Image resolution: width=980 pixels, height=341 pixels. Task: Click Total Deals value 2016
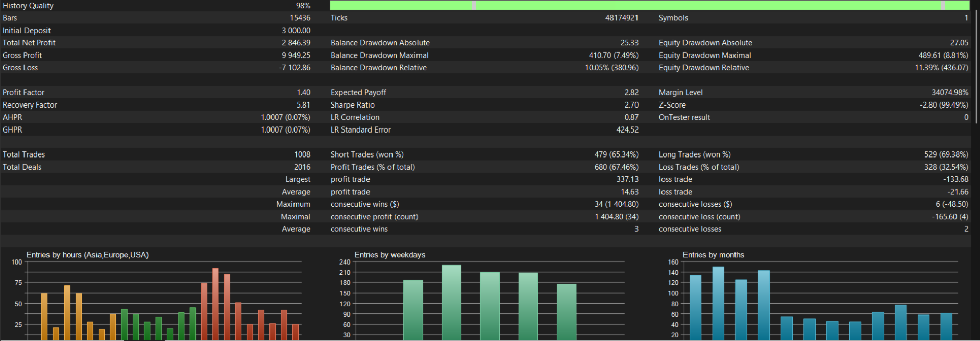[302, 167]
